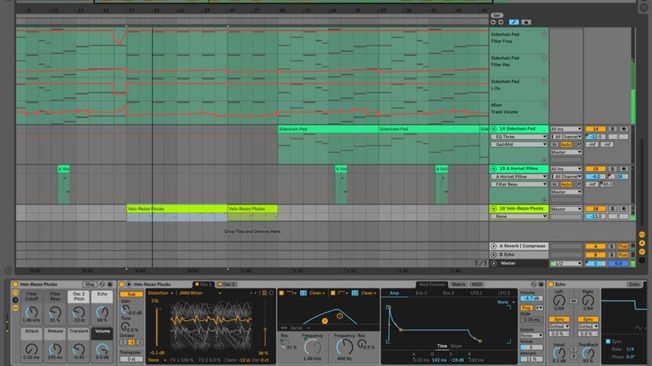
Task: Click the Osc 2 Pitch macro knob
Action: tap(79, 312)
